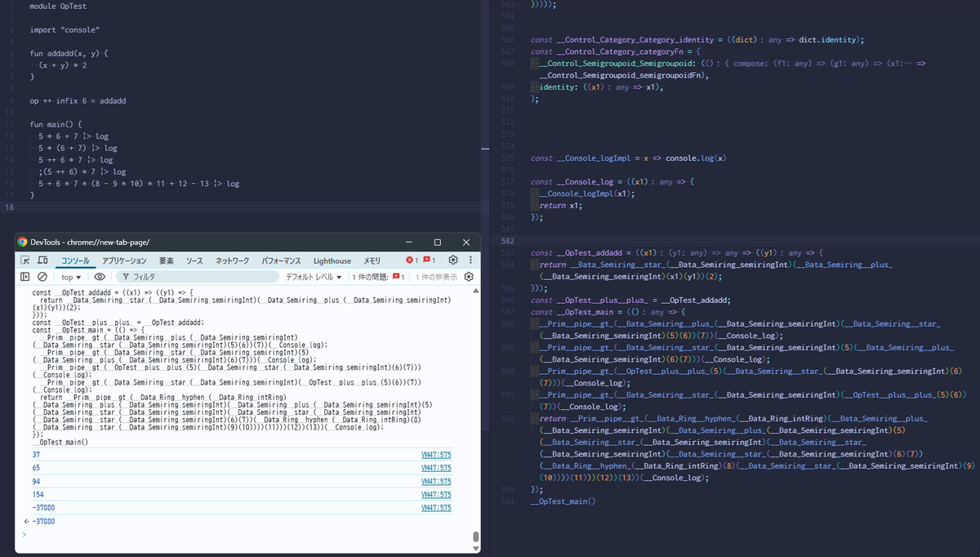
Task: Maximize the DevTools window
Action: (x=437, y=243)
